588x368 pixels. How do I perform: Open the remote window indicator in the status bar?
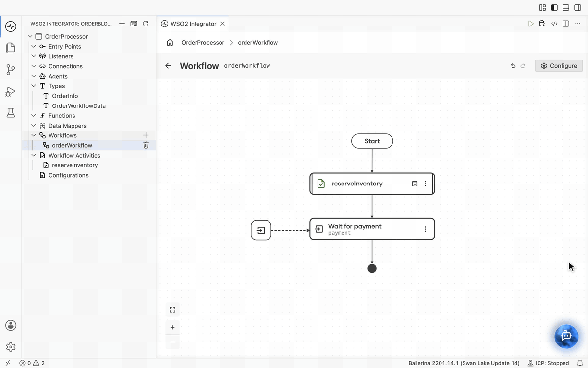coord(8,363)
